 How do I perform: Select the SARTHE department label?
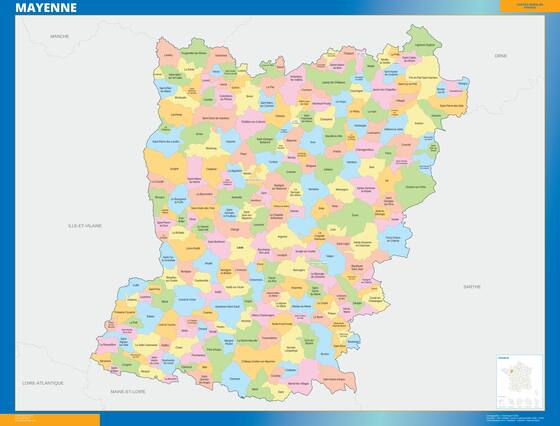click(472, 287)
